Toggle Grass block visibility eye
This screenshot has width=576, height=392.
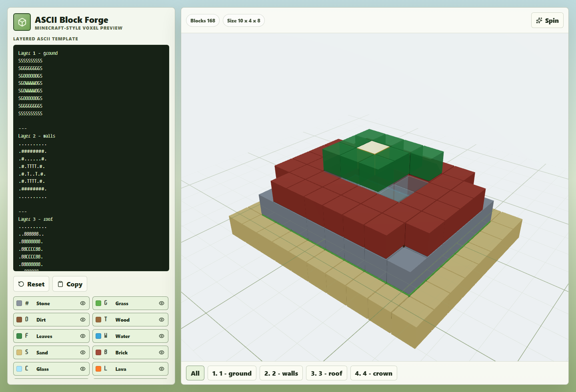pyautogui.click(x=162, y=303)
